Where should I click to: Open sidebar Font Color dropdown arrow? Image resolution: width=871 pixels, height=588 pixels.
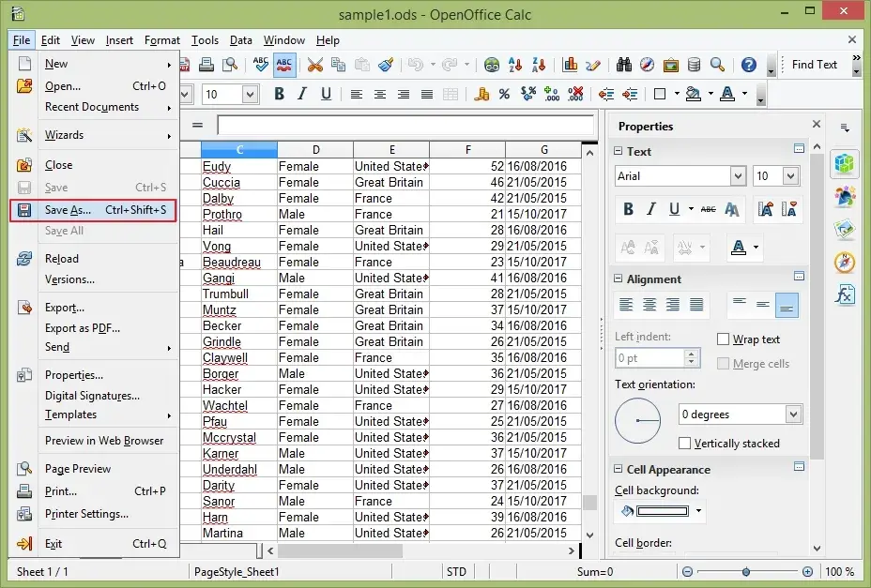756,247
